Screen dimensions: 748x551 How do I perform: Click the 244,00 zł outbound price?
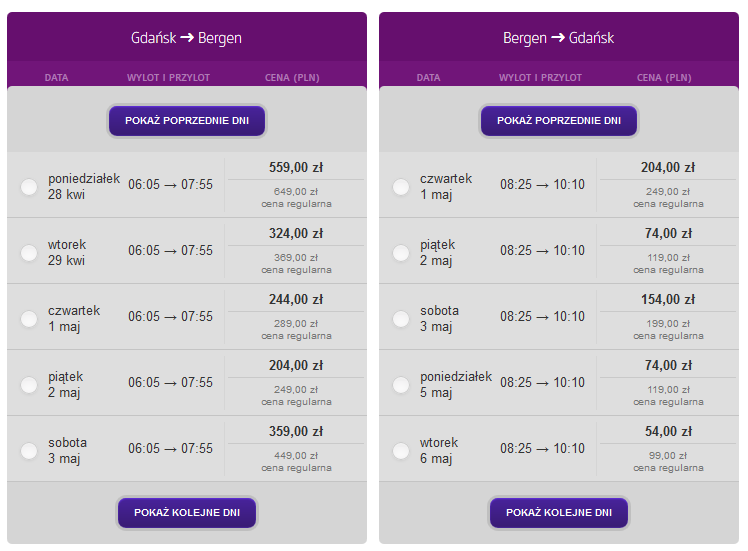pyautogui.click(x=296, y=300)
